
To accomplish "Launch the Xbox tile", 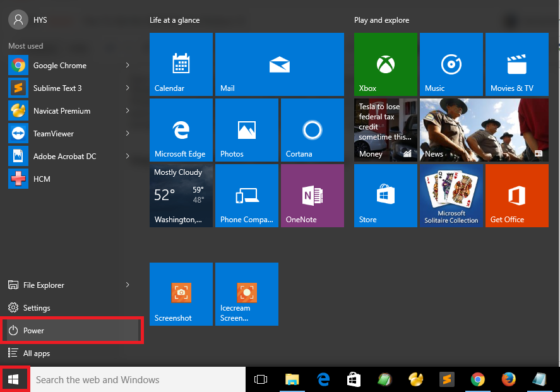I will pyautogui.click(x=386, y=64).
